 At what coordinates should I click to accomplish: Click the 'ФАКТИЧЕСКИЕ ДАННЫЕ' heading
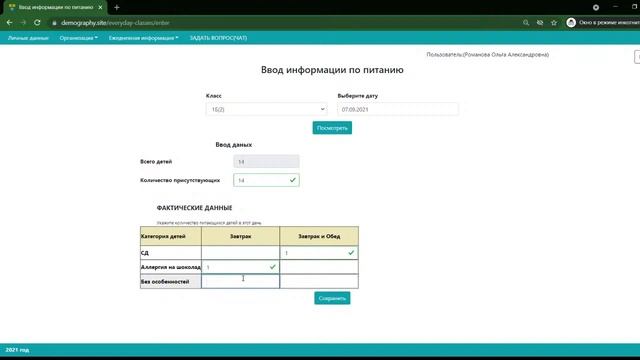point(194,208)
